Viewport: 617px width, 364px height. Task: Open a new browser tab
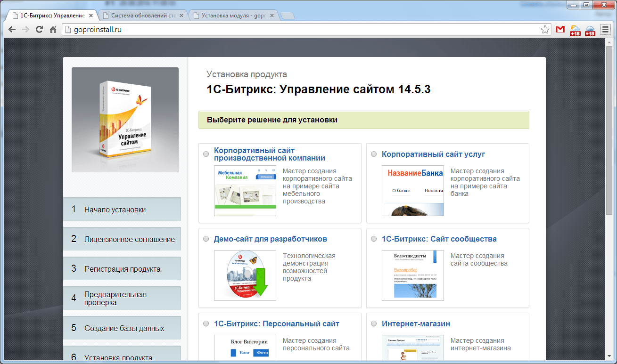(287, 16)
